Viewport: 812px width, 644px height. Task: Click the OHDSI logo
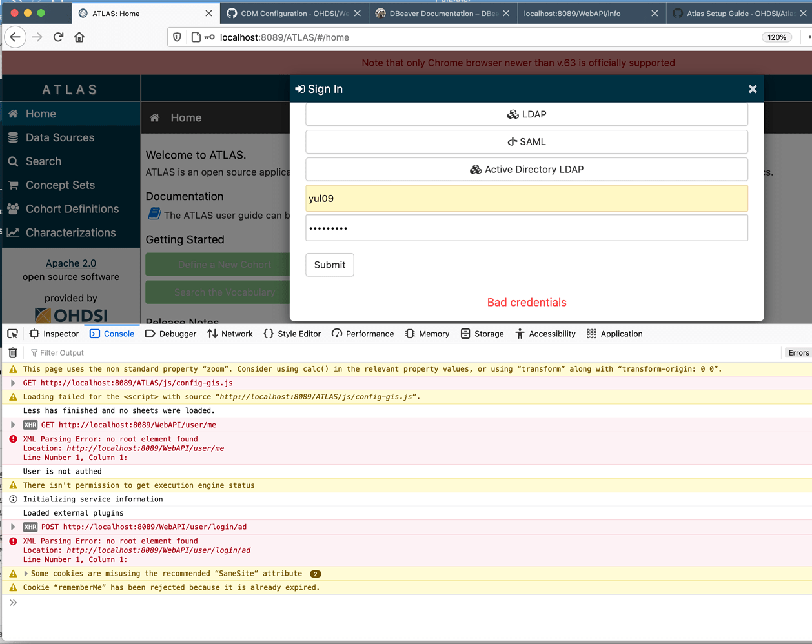pyautogui.click(x=71, y=315)
